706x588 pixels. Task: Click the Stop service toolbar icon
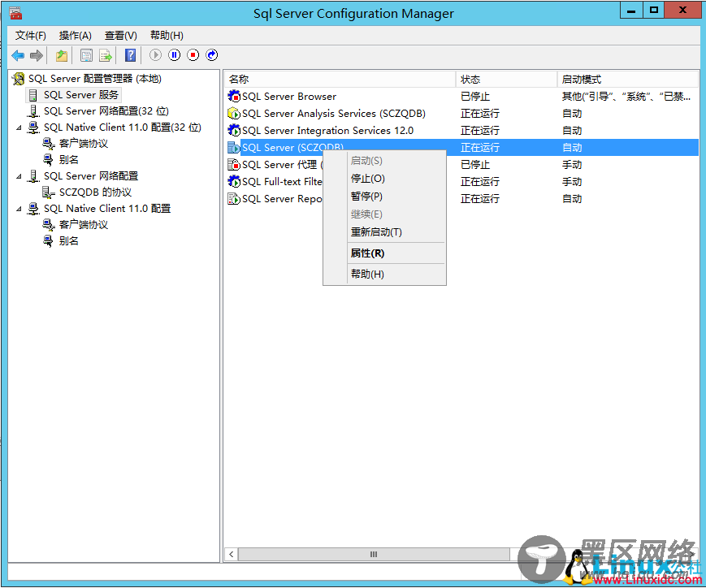193,55
